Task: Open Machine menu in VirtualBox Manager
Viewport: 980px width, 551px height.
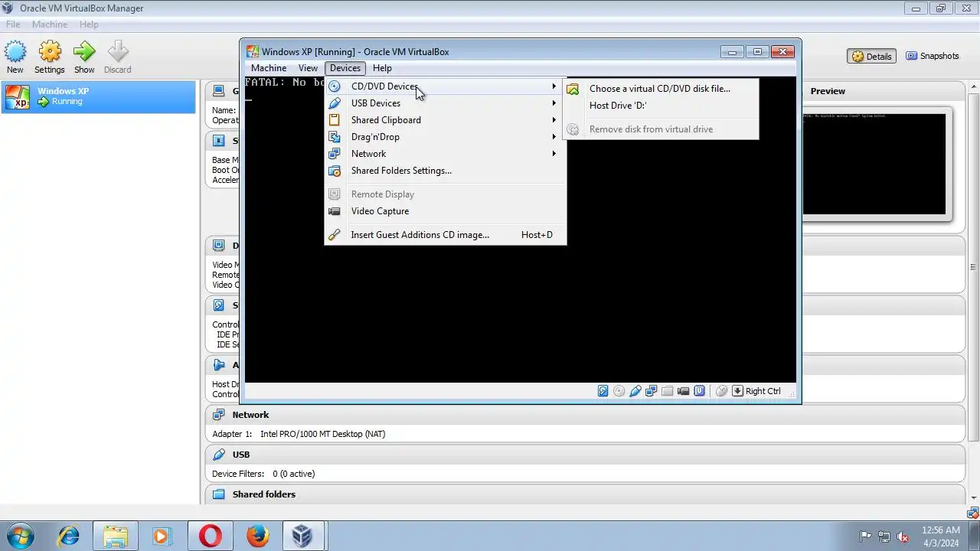Action: pos(50,24)
